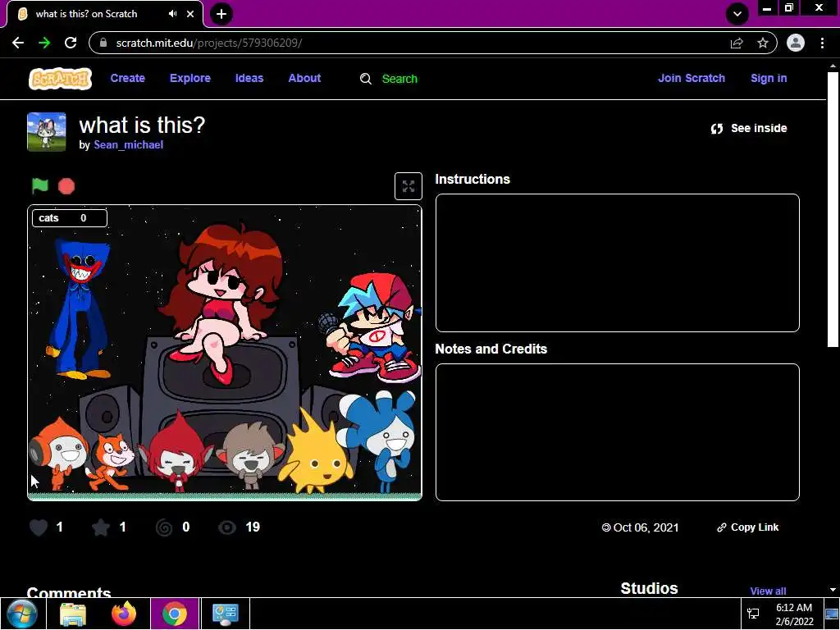Launch Firefox from the taskbar
This screenshot has height=630, width=840.
pos(124,614)
